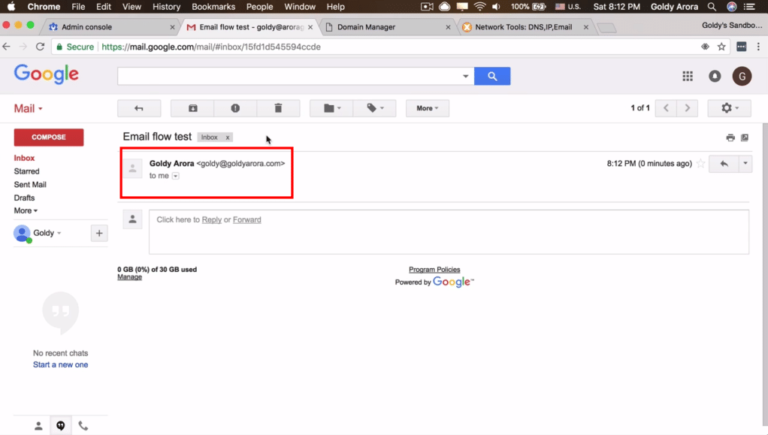
Task: Click the Manage storage link
Action: pyautogui.click(x=129, y=277)
